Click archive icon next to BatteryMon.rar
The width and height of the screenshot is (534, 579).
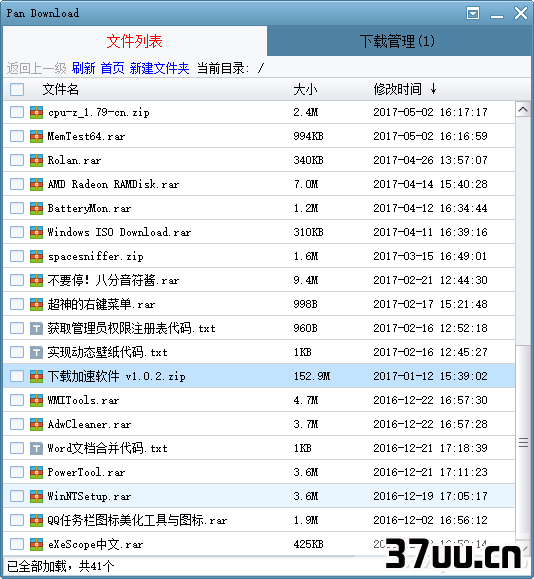tap(36, 208)
